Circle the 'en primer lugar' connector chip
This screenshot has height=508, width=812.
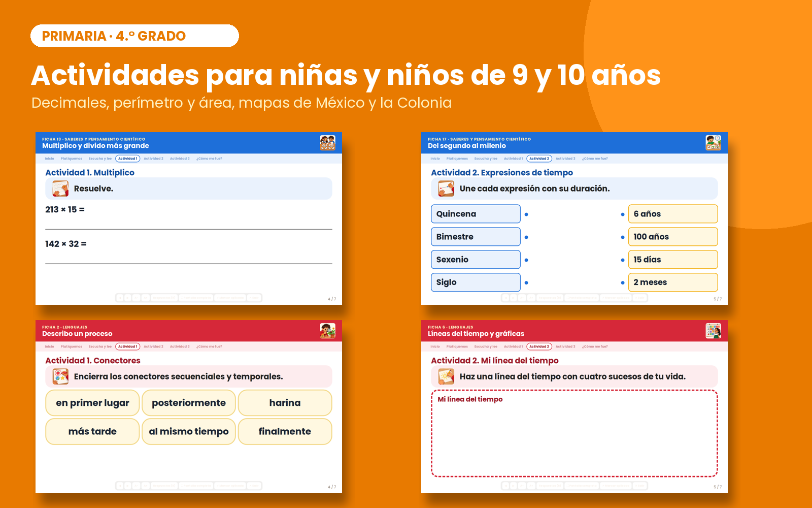point(92,403)
